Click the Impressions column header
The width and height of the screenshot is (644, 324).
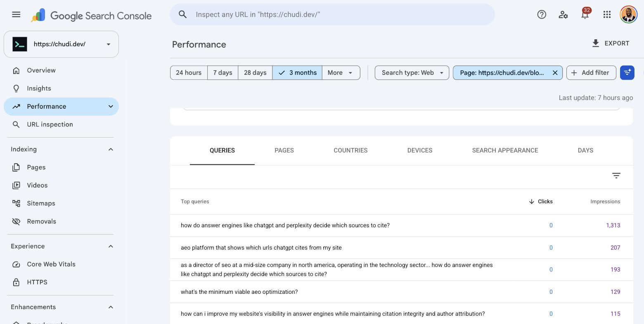point(605,202)
